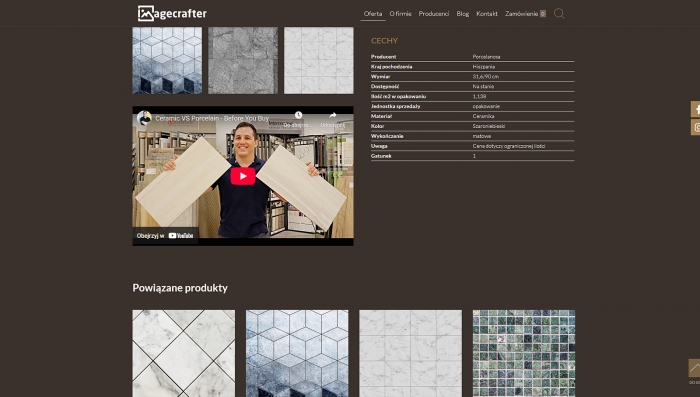Screen dimensions: 700x397
Task: Click the Powiązane produkty heading
Action: pos(180,288)
